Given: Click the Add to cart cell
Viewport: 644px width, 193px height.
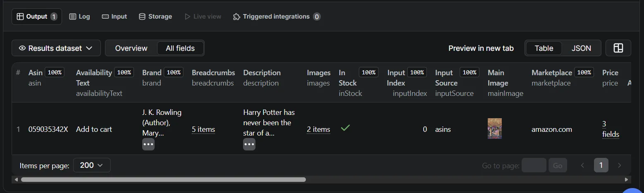Looking at the screenshot, I should pos(94,129).
